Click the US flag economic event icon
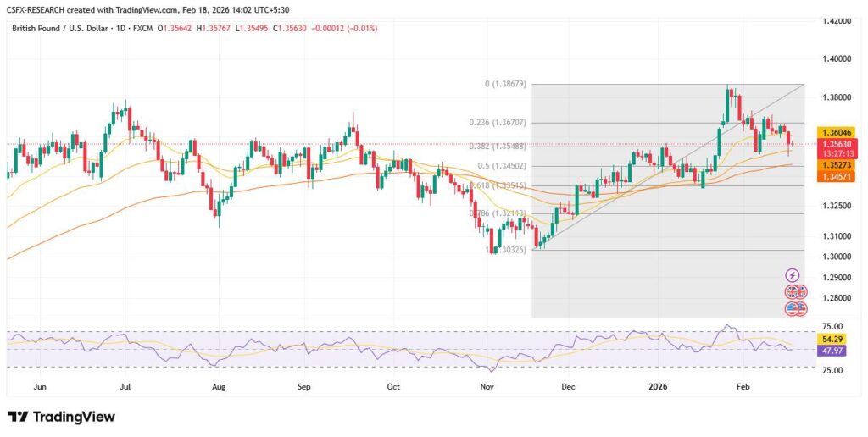This screenshot has height=437, width=868. point(792,308)
